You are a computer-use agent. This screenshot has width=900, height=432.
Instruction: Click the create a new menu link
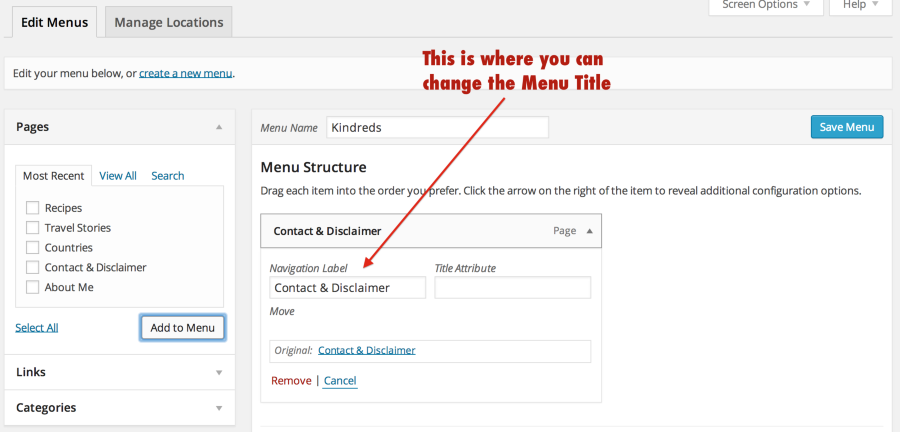[186, 73]
